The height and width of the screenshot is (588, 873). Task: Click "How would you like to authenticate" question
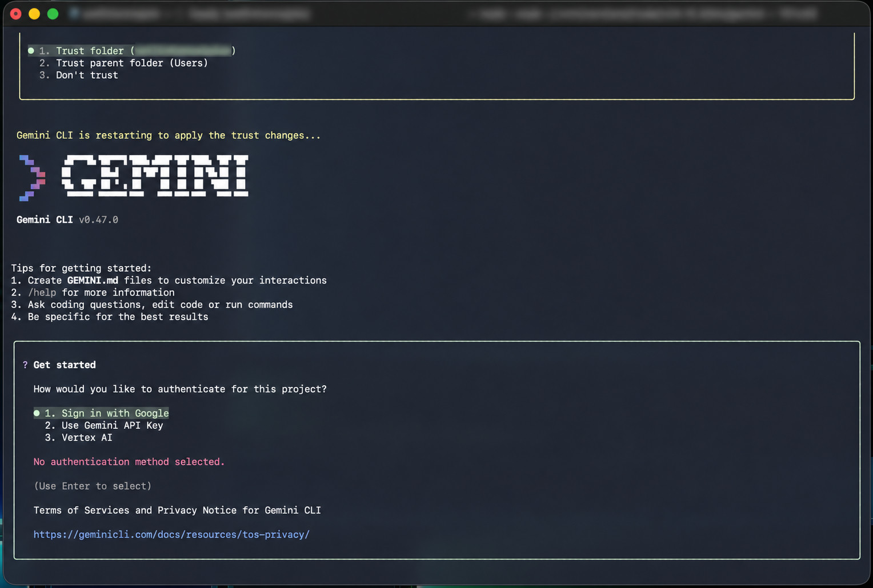click(180, 389)
